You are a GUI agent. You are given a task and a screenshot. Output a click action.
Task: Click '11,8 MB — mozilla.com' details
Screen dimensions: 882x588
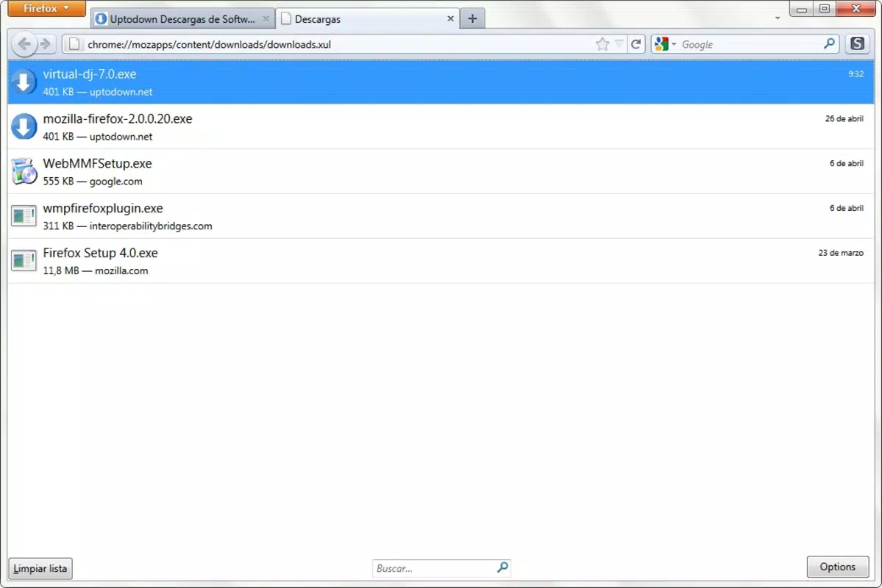(96, 270)
